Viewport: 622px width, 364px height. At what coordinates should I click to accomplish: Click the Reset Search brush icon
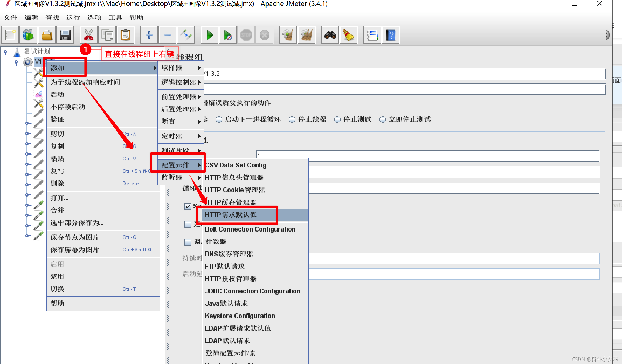348,35
